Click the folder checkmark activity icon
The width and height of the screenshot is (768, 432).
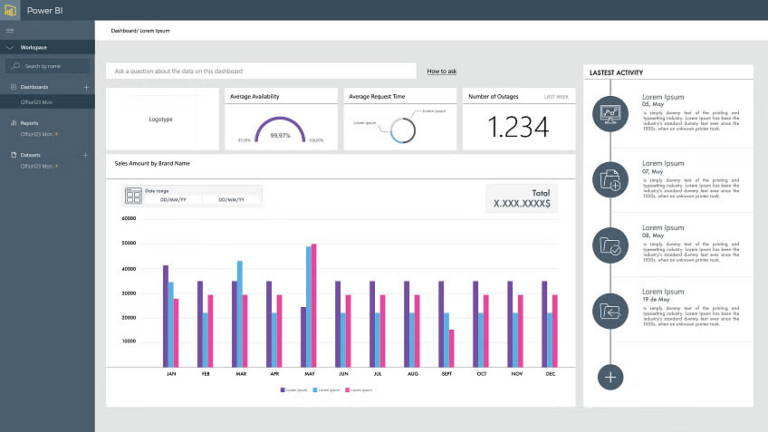[610, 245]
